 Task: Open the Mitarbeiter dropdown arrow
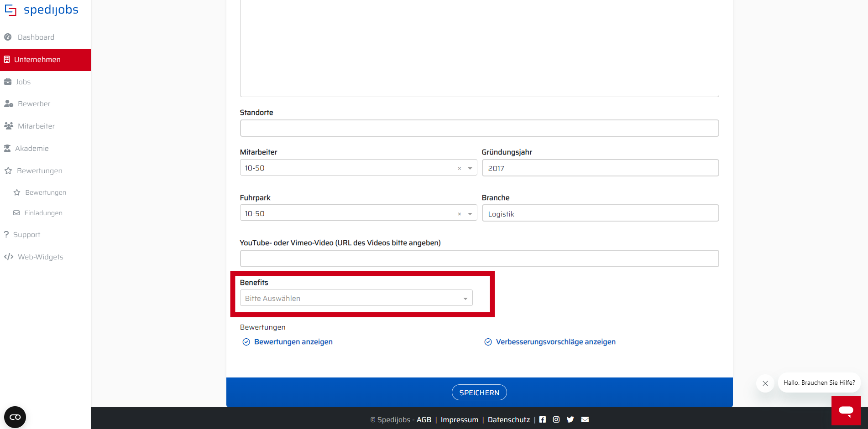point(470,168)
